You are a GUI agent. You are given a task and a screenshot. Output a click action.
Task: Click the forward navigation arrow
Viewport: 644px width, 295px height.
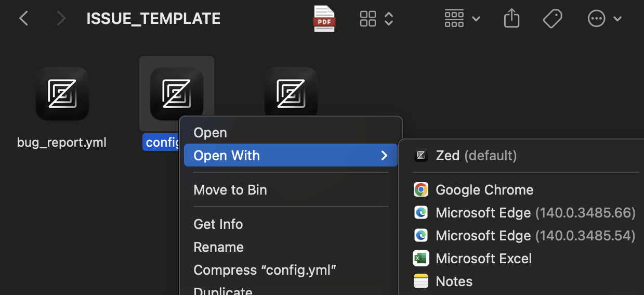tap(61, 19)
